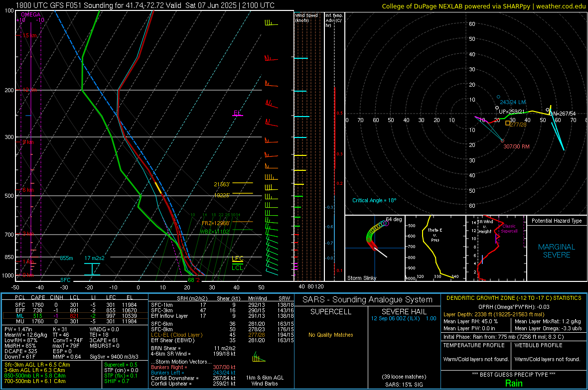Click the '243/24 LM' hodograph label

(513, 103)
